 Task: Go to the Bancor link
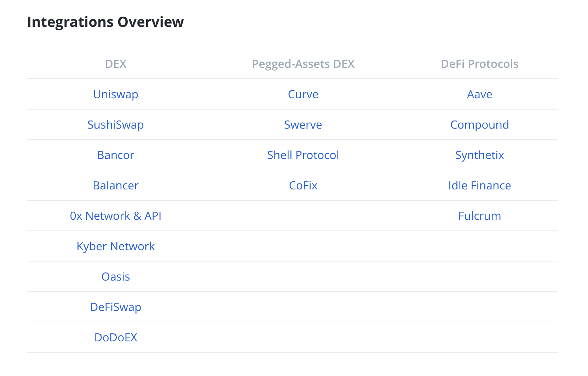116,155
